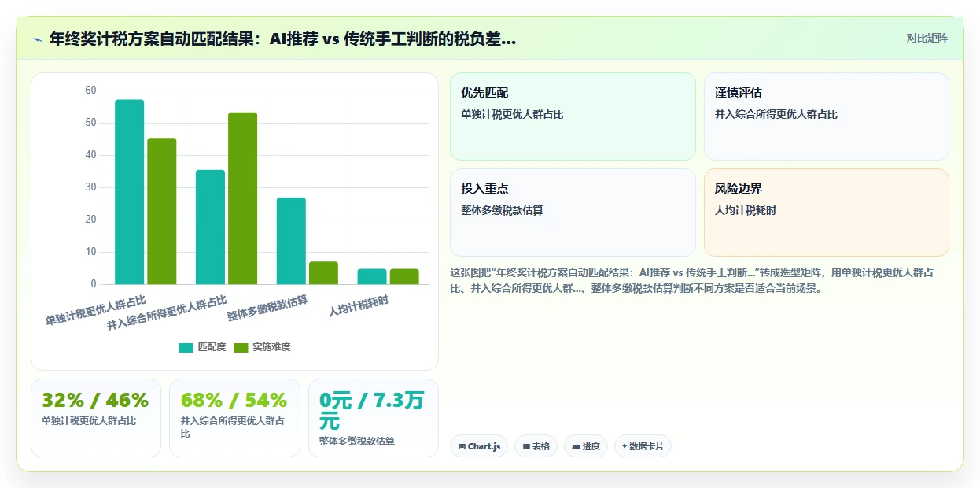The width and height of the screenshot is (980, 488).
Task: Click the sparkle icon in 数据卡片 chip
Action: click(624, 446)
